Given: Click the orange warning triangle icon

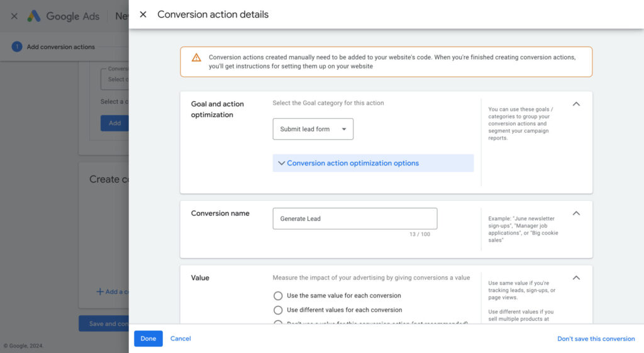Looking at the screenshot, I should click(x=196, y=57).
